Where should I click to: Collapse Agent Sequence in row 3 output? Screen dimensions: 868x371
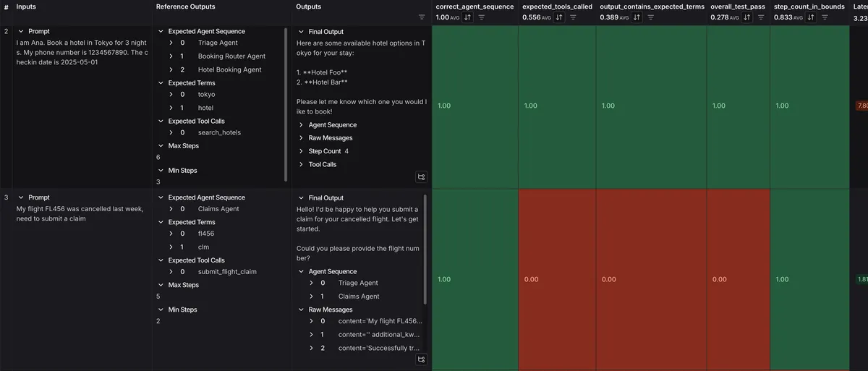coord(301,272)
